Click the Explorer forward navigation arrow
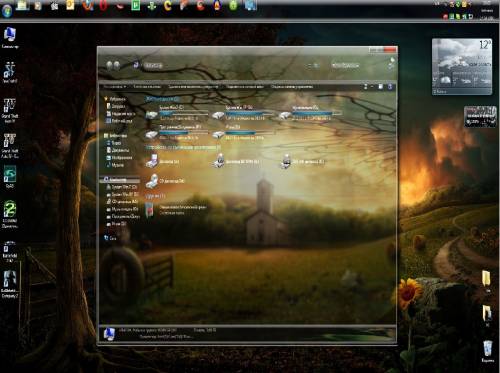The image size is (500, 373). point(117,65)
